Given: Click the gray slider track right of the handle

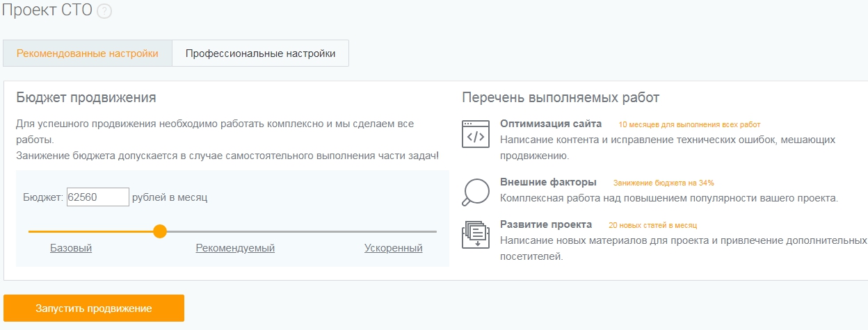Looking at the screenshot, I should coord(299,231).
